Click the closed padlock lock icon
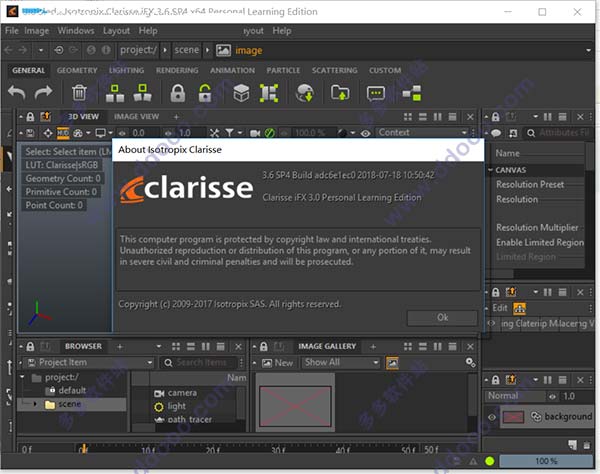600x474 pixels. (178, 93)
